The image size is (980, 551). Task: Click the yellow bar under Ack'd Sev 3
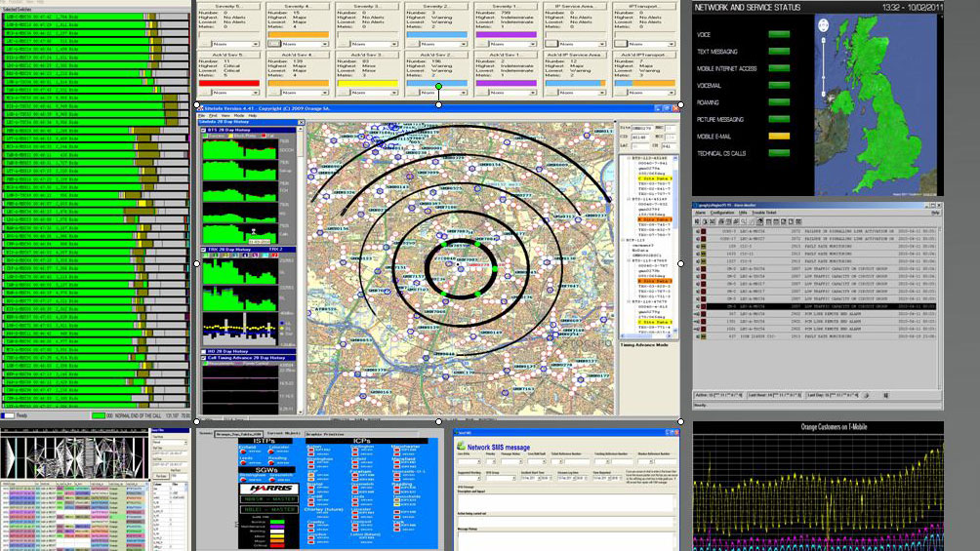pos(367,83)
